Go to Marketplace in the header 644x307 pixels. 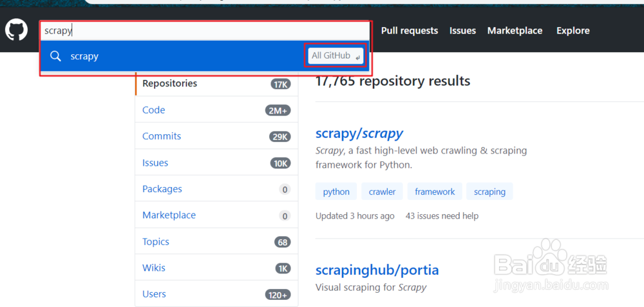coord(515,30)
